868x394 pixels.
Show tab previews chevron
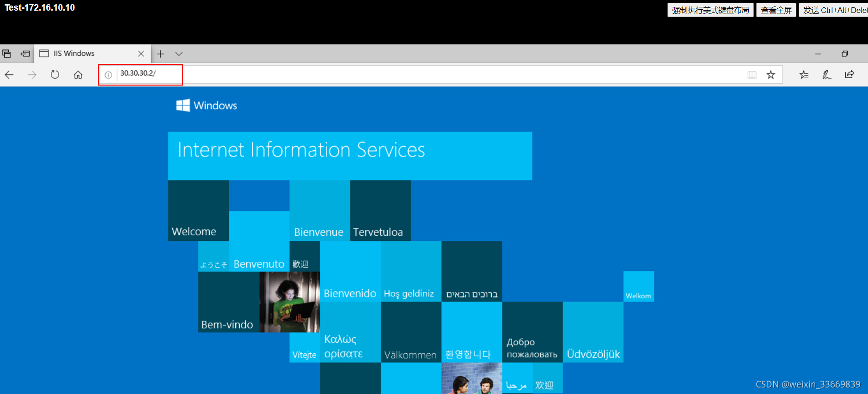coord(179,54)
